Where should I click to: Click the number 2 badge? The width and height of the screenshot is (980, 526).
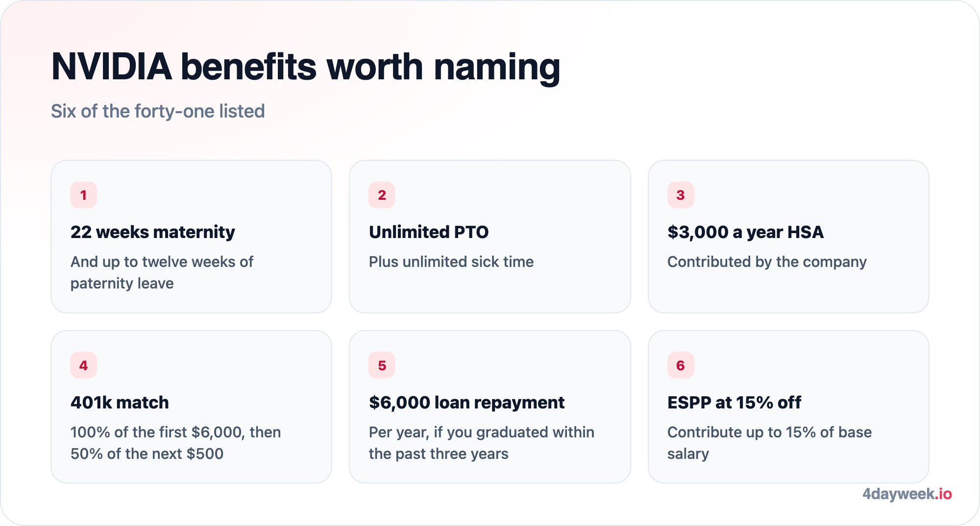click(x=382, y=195)
